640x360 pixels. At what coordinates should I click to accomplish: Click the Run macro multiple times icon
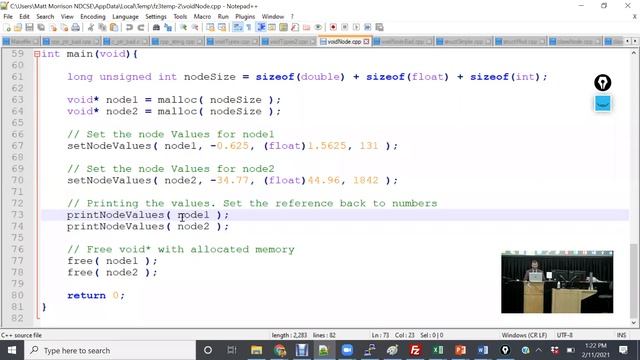click(368, 27)
